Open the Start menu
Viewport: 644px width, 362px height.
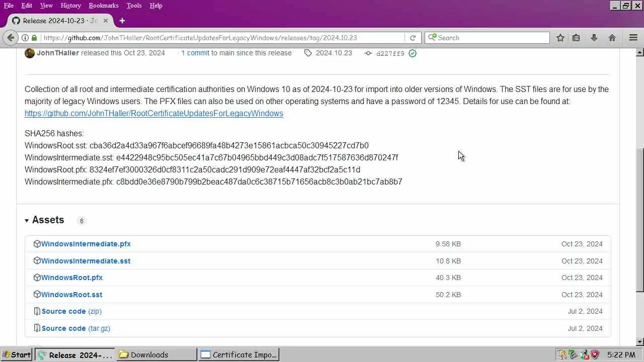tap(16, 354)
